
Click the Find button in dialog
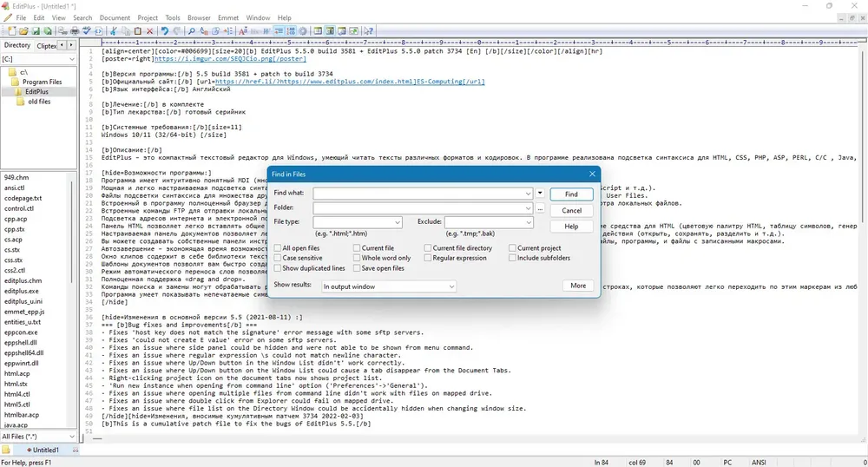[x=571, y=194]
